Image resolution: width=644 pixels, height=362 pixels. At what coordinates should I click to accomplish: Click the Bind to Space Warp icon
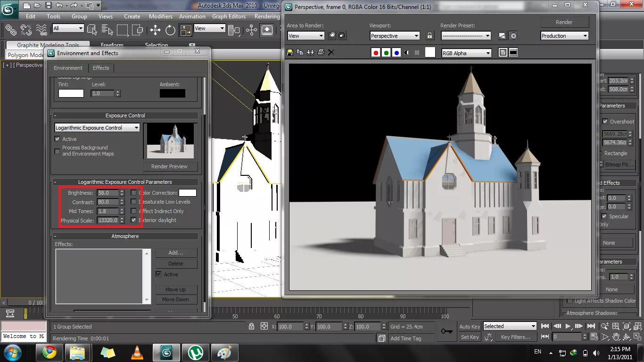pos(41,30)
